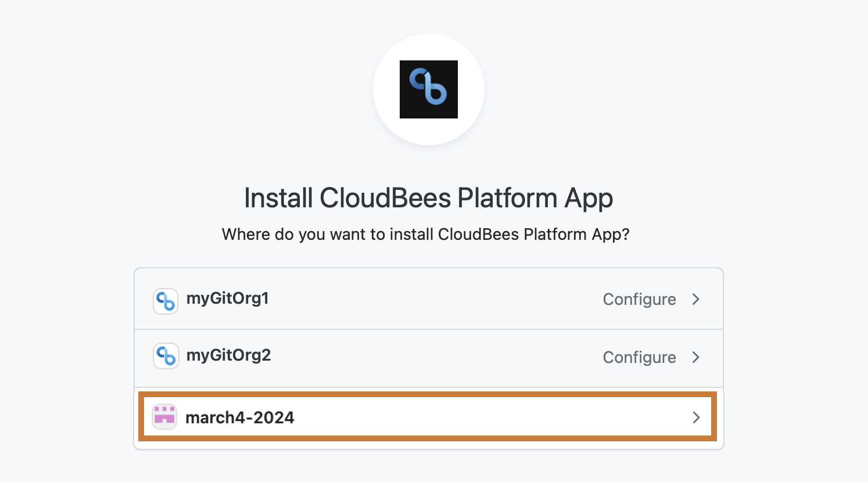The width and height of the screenshot is (868, 482).
Task: Click Configure for myGitOrg2
Action: pyautogui.click(x=639, y=357)
